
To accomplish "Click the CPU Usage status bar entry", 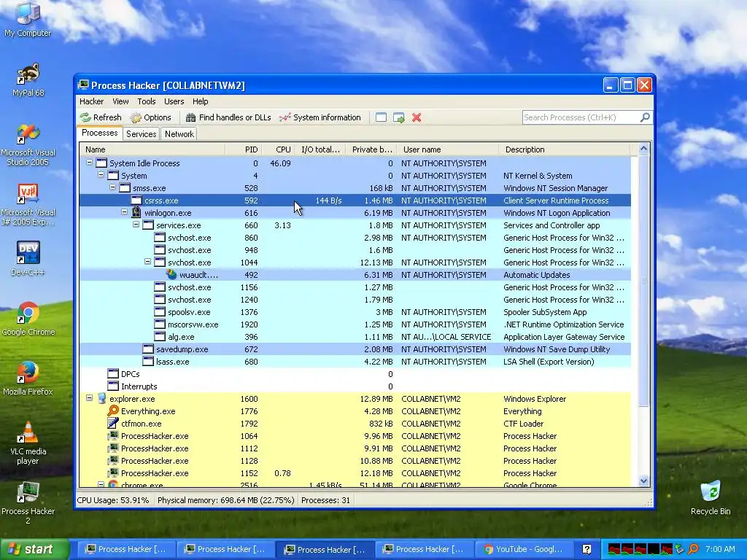I will [x=113, y=500].
